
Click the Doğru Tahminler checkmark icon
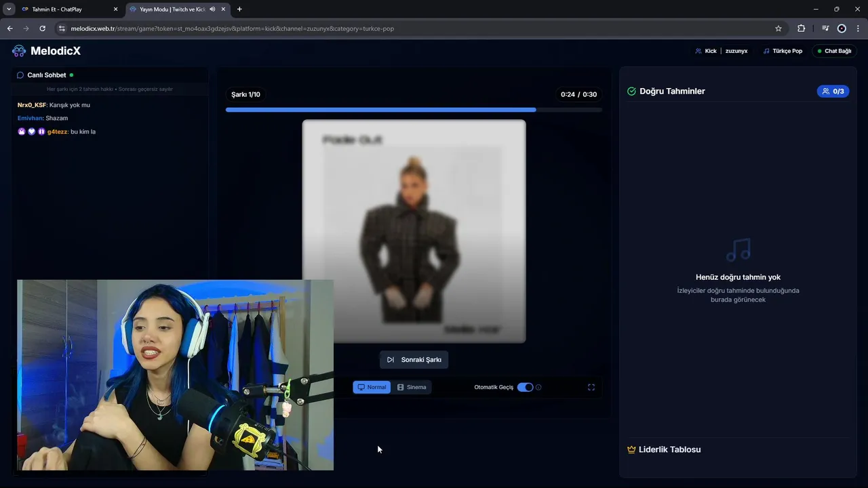pos(631,91)
